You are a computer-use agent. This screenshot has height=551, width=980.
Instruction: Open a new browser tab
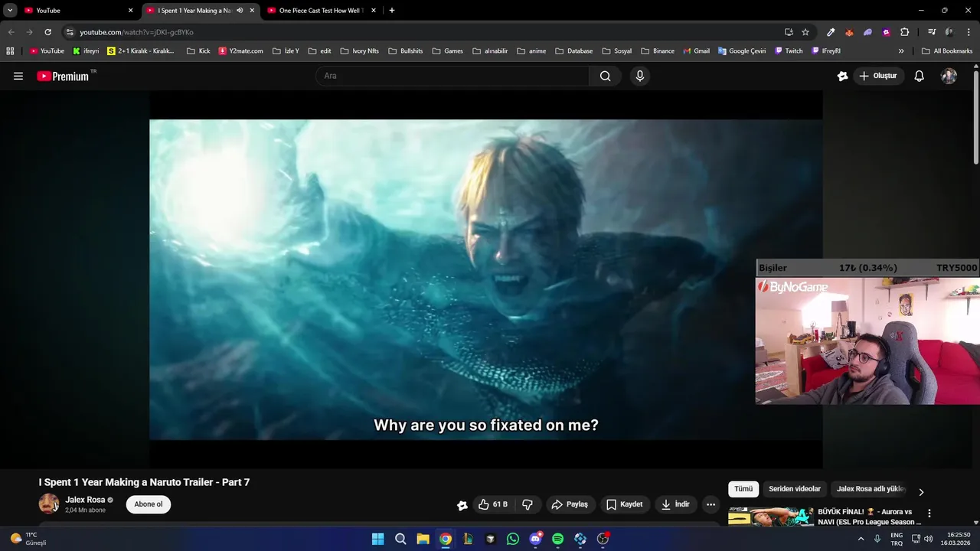tap(392, 11)
